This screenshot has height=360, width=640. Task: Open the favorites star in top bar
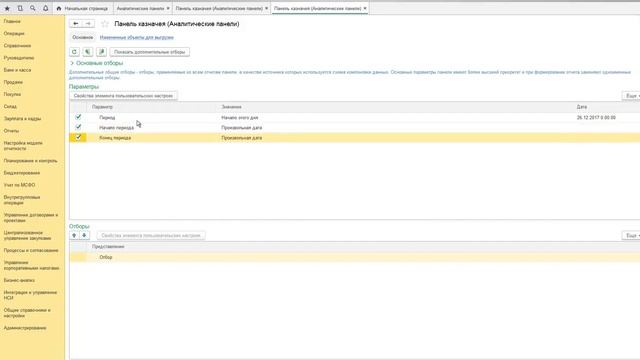[x=7, y=8]
